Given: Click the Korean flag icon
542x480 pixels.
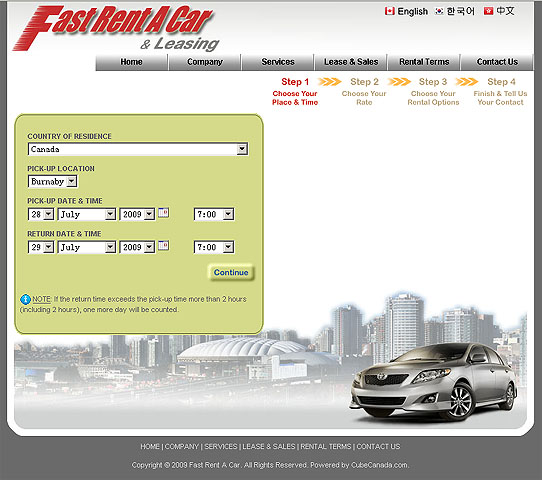Looking at the screenshot, I should point(439,11).
